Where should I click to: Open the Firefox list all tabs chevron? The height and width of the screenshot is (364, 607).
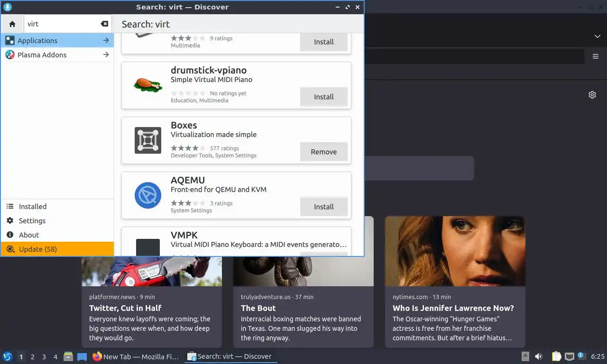[598, 36]
